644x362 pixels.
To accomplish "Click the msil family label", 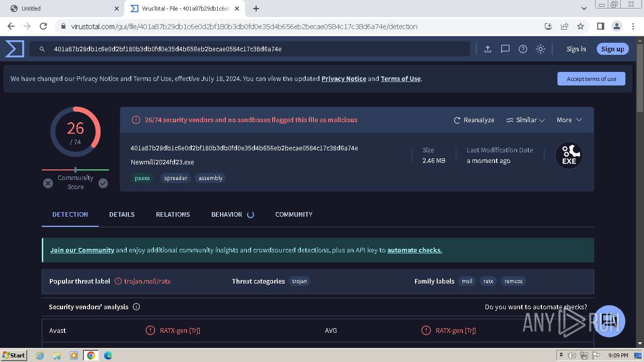I will point(467,281).
